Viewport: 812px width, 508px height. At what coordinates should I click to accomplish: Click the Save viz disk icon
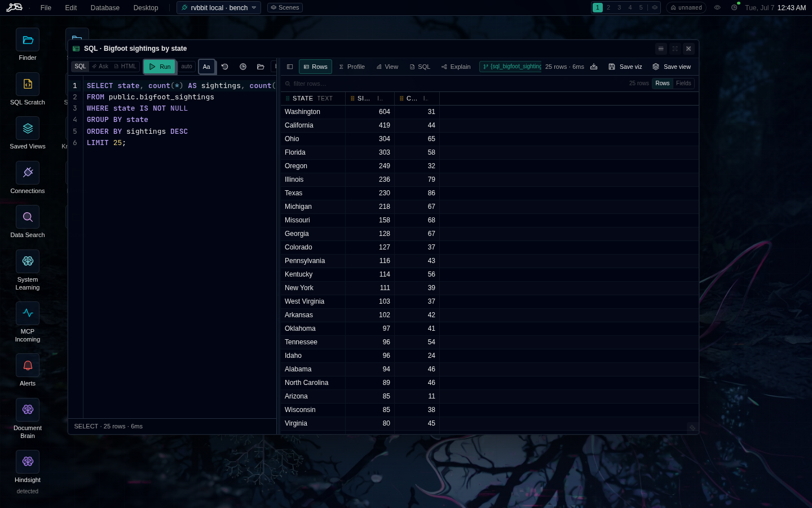612,67
